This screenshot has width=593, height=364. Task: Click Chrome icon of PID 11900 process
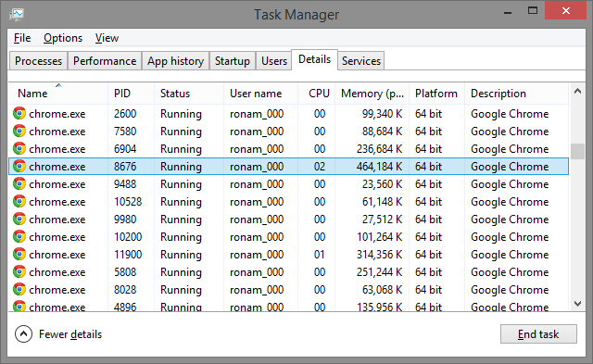pyautogui.click(x=19, y=254)
